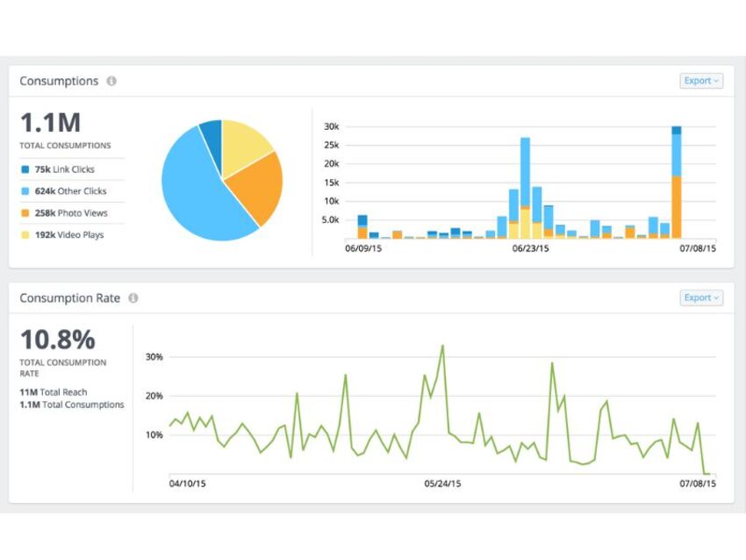Click the tallest bar near 07/08/15
Viewport: 746px width, 560px height.
tap(676, 183)
